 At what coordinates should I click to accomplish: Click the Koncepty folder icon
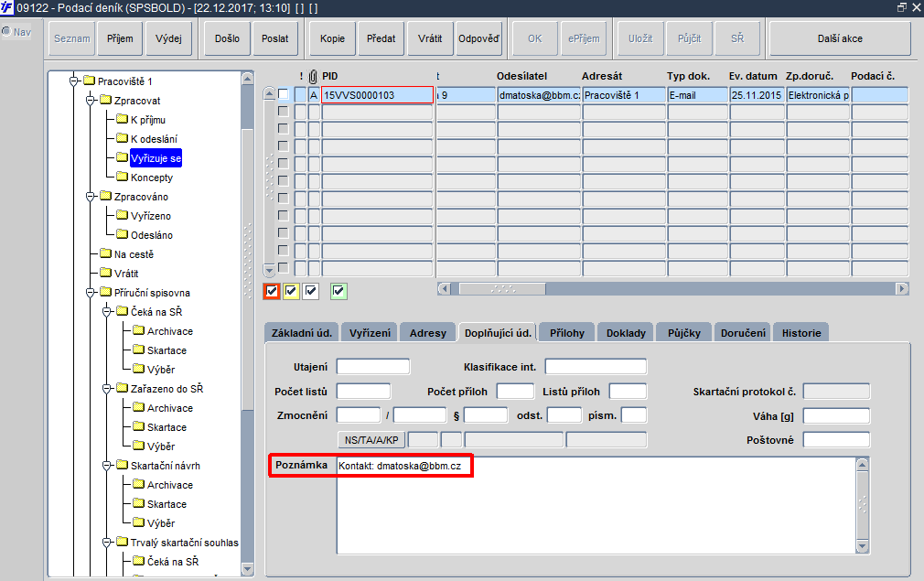[122, 177]
